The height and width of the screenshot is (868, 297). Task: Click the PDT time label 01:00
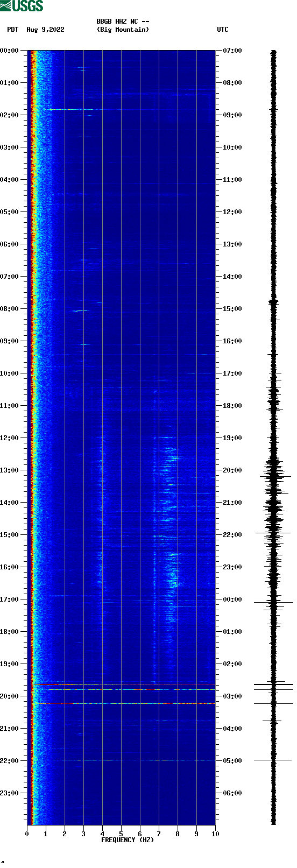coord(10,83)
